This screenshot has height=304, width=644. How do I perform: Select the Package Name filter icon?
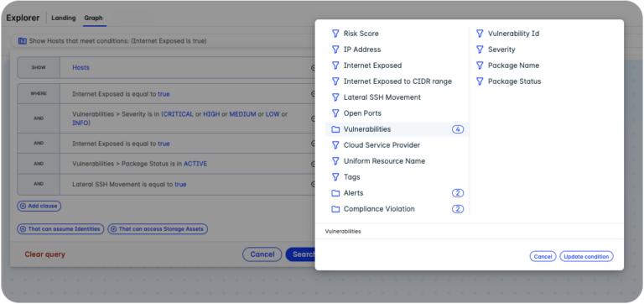click(480, 66)
